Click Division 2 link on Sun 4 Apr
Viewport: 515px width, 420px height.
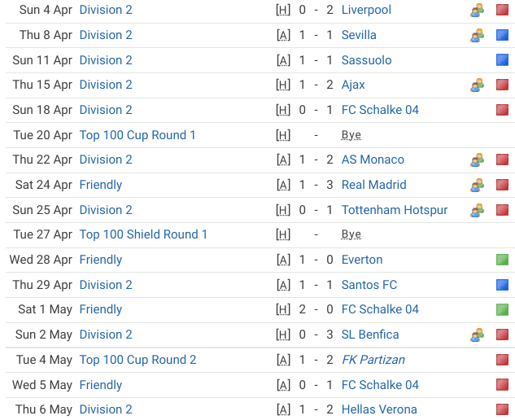[106, 10]
